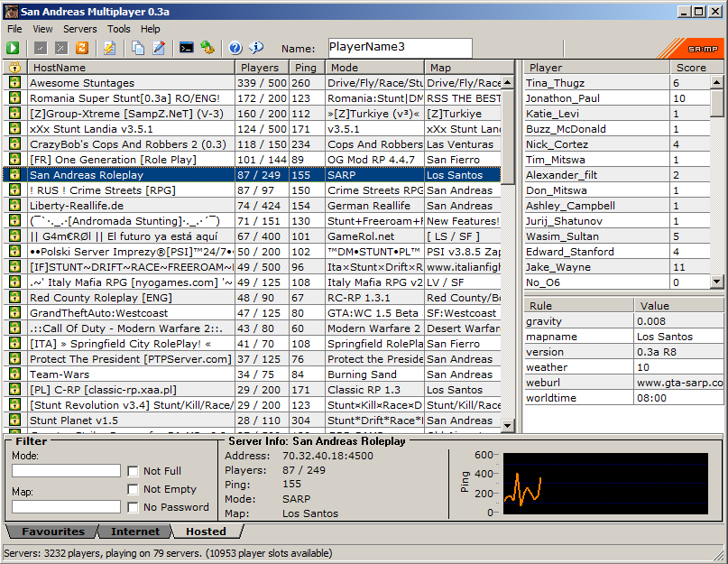The image size is (728, 564).
Task: Click lock icon beside Protect The President
Action: tap(14, 358)
